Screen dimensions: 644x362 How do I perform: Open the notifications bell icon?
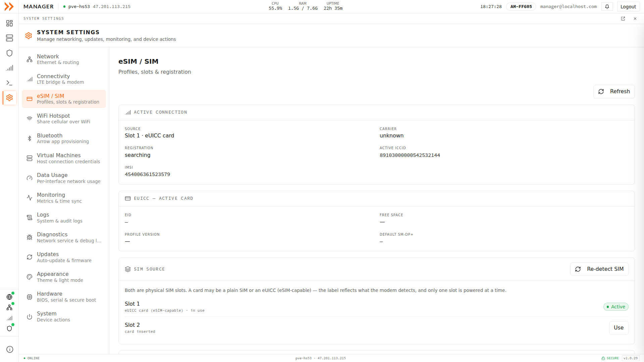pyautogui.click(x=607, y=7)
